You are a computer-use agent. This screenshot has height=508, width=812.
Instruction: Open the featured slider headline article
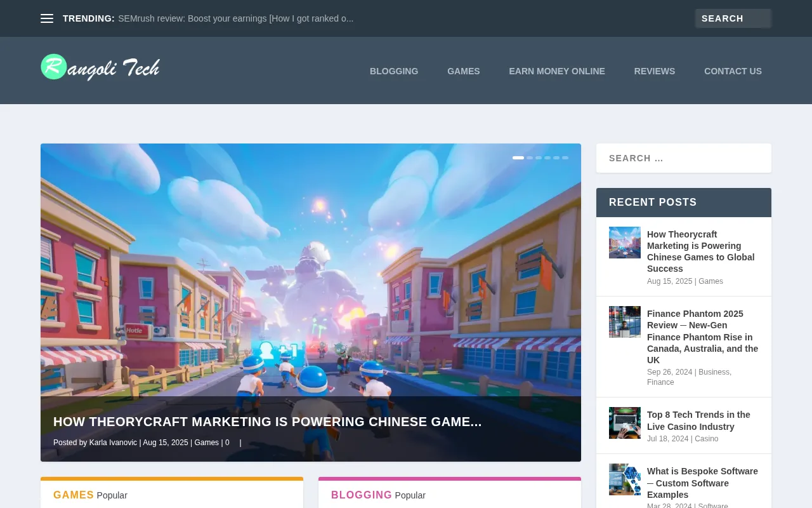(267, 422)
